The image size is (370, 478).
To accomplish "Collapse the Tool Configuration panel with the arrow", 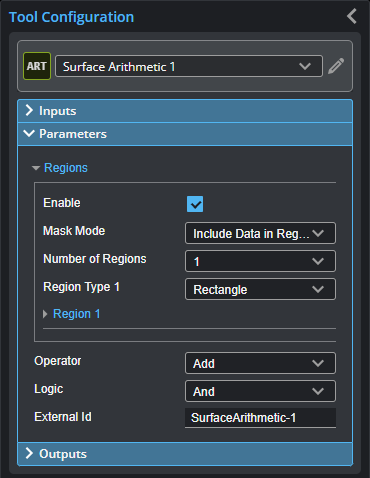I will coord(352,16).
